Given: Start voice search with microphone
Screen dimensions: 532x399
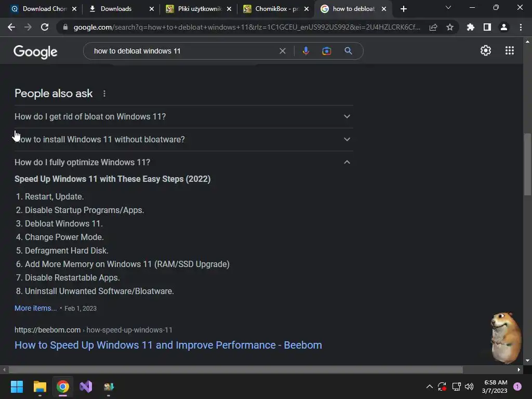Looking at the screenshot, I should pyautogui.click(x=305, y=51).
